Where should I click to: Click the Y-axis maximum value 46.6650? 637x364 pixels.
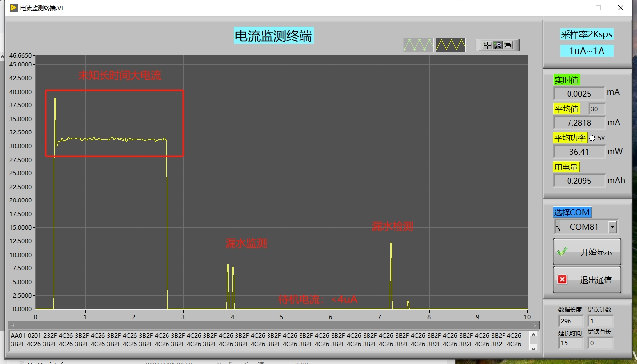coord(21,56)
